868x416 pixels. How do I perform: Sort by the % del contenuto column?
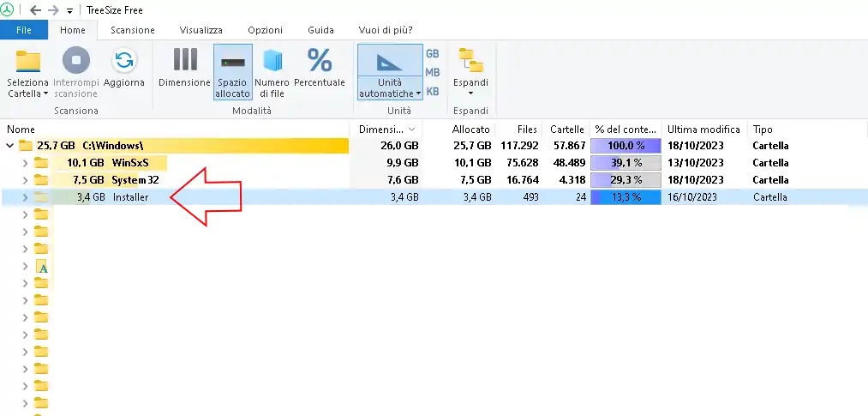pyautogui.click(x=626, y=130)
